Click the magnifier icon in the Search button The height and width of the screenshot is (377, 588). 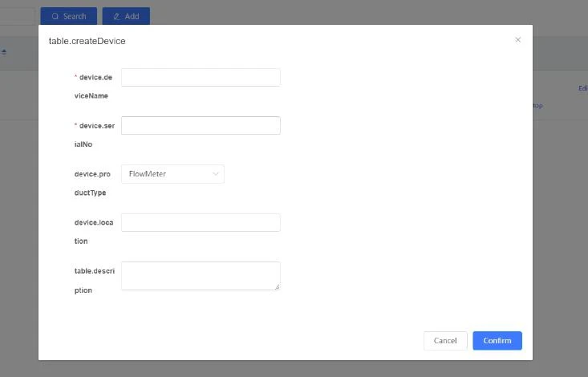coord(55,16)
